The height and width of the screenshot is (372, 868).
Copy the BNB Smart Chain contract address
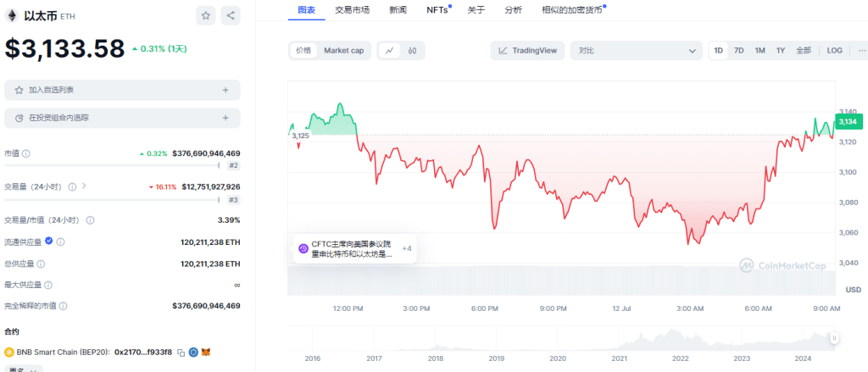click(x=181, y=353)
